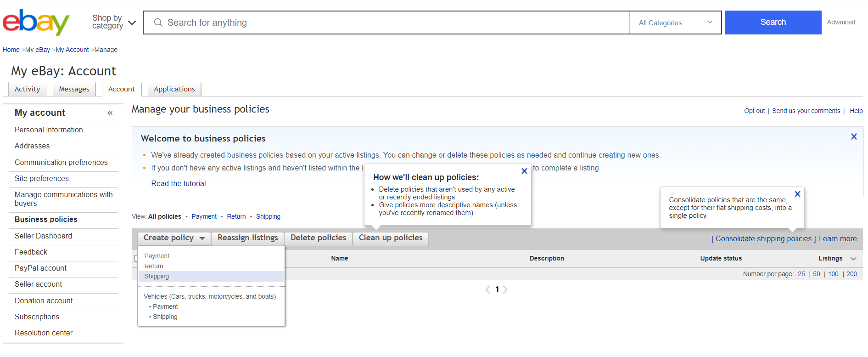Collapse the My account sidebar panel

(x=110, y=113)
